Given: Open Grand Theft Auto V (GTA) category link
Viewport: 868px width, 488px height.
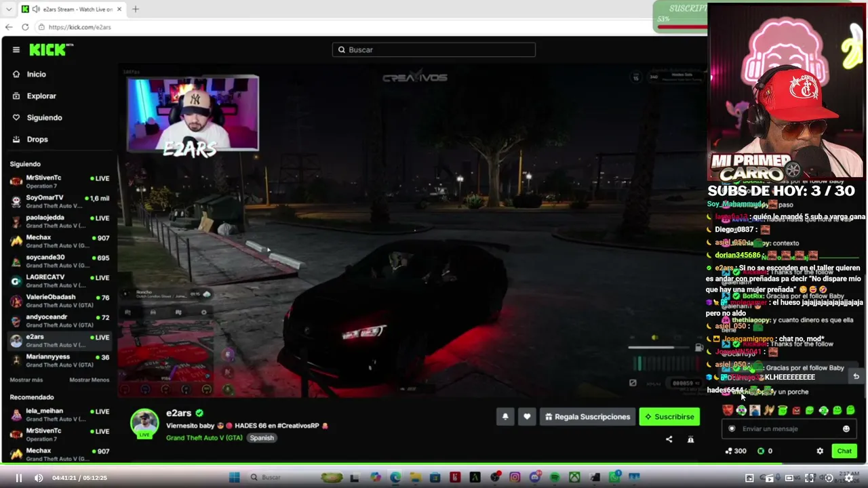Looking at the screenshot, I should (204, 438).
